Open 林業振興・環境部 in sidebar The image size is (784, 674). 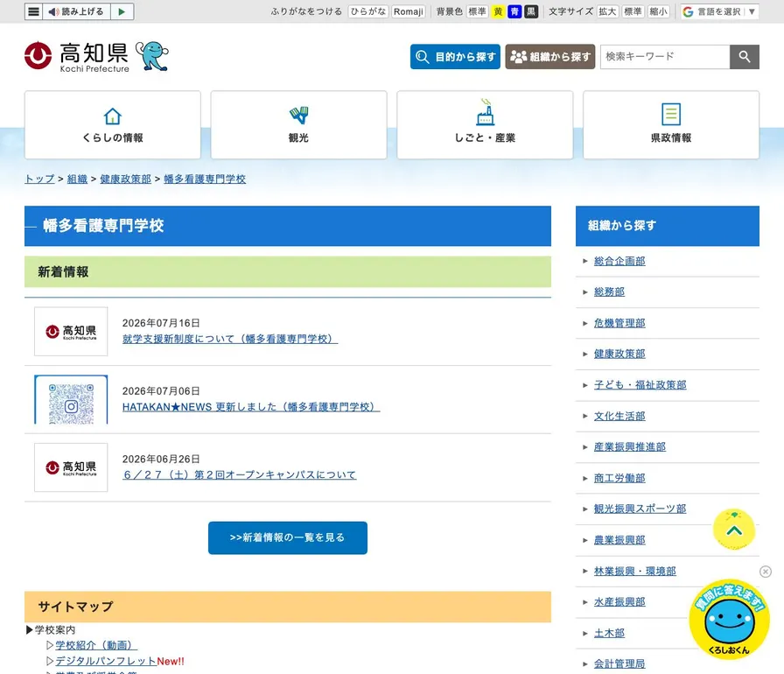635,571
